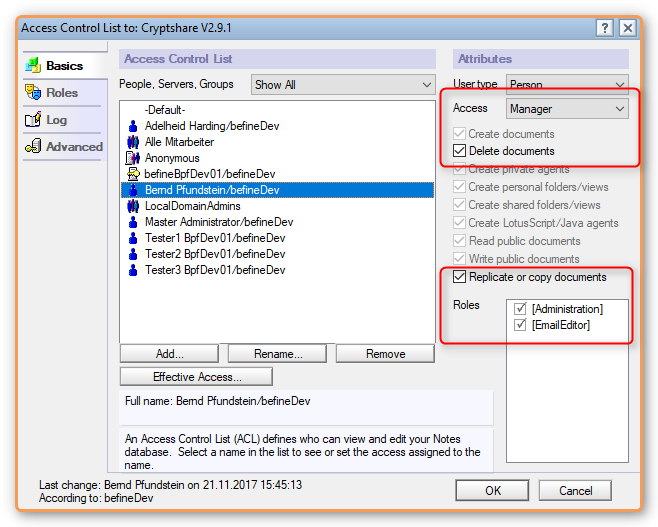Select the Basics tab icon
This screenshot has width=658, height=527.
click(33, 65)
